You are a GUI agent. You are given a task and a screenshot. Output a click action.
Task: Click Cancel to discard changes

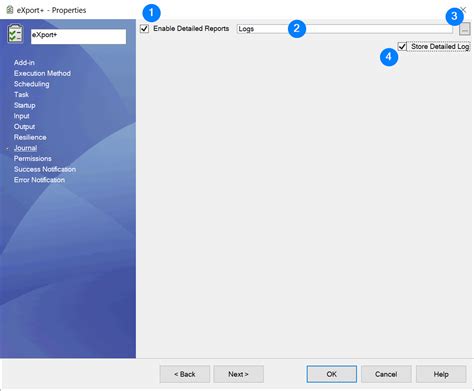(386, 374)
